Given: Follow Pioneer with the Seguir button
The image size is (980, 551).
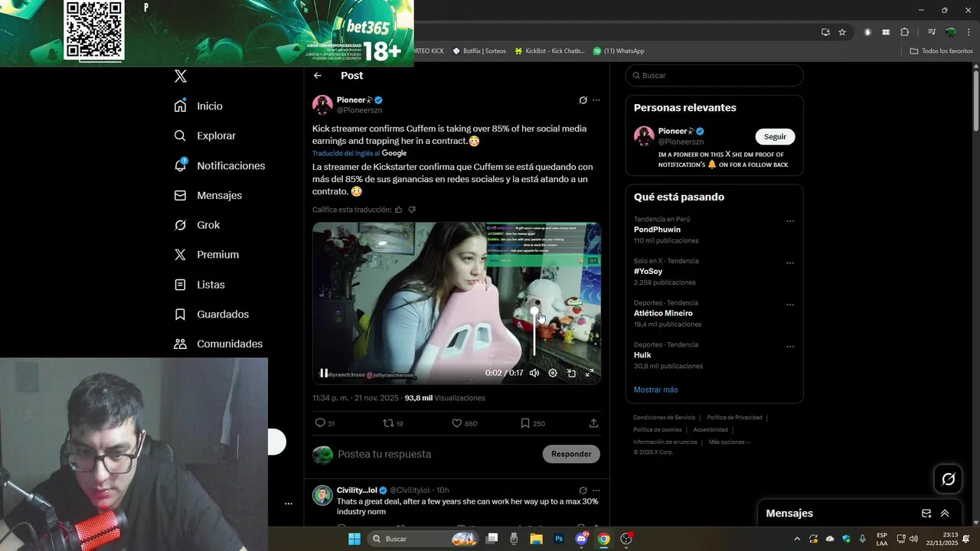Looking at the screenshot, I should click(x=775, y=136).
